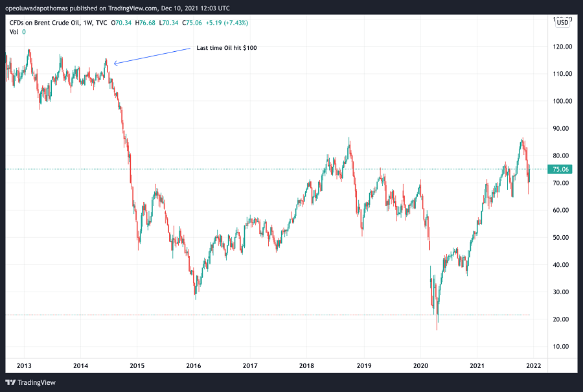Open the USD currency selector
Image resolution: width=583 pixels, height=392 pixels.
click(562, 23)
